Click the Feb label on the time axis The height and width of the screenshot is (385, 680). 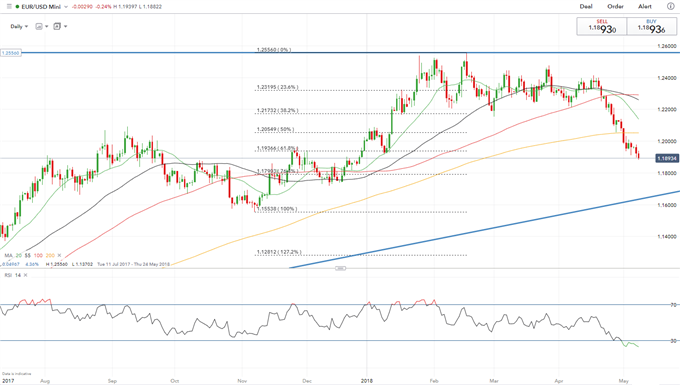(x=434, y=381)
